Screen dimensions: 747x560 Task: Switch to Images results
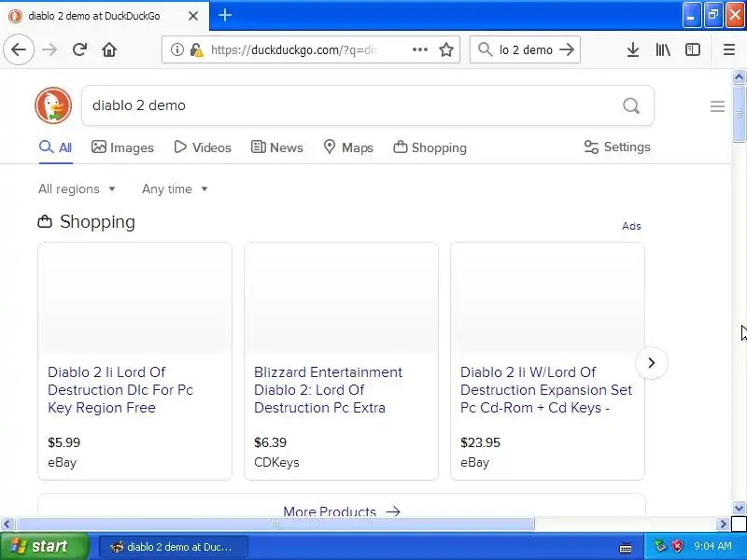point(122,147)
